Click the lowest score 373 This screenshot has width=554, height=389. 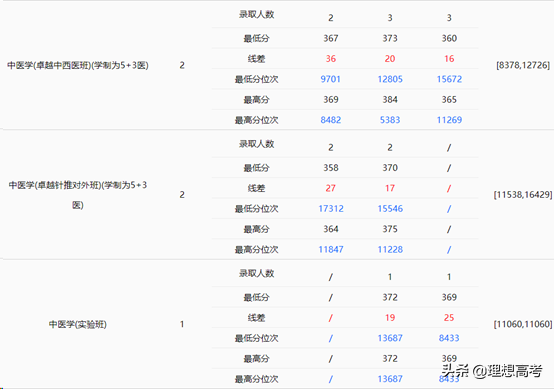(390, 38)
